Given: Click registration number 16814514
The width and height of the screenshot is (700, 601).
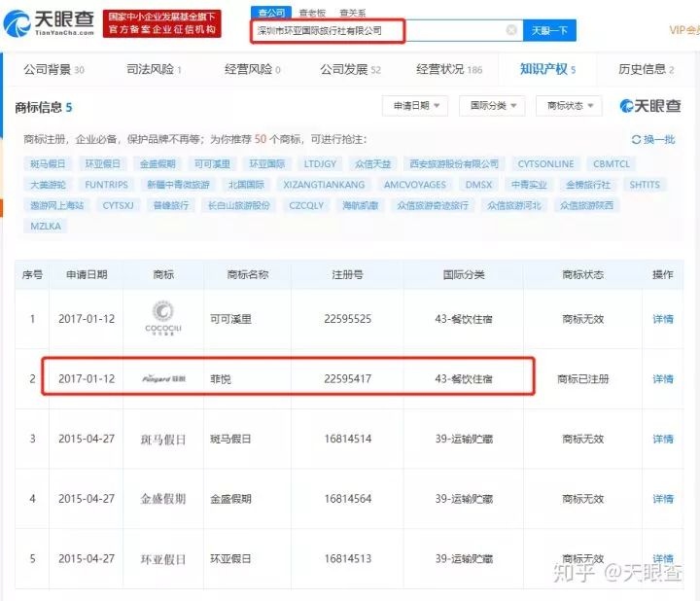Looking at the screenshot, I should coord(348,439).
